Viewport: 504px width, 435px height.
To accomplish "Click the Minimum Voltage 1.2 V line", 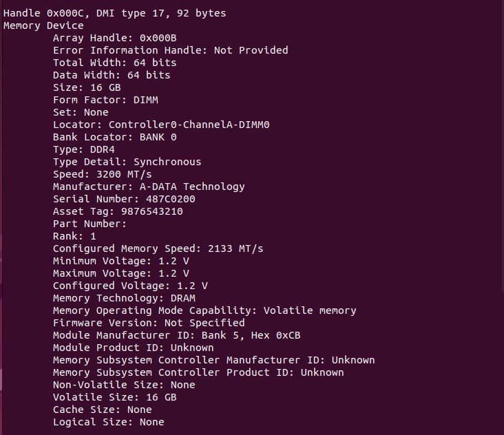I will (121, 261).
